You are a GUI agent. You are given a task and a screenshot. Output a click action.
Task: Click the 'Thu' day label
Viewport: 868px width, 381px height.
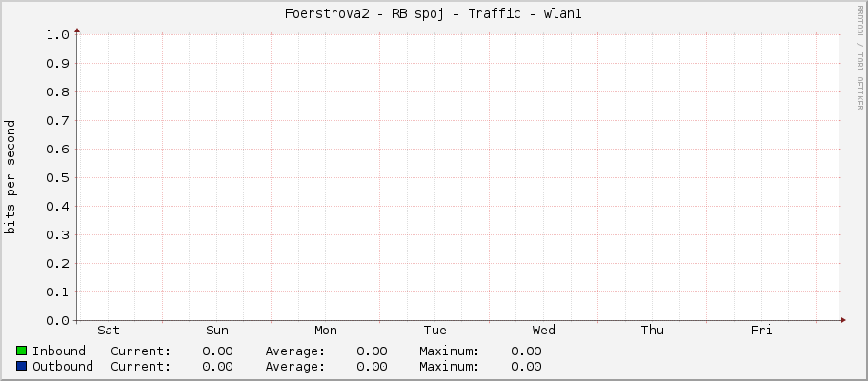tap(652, 331)
